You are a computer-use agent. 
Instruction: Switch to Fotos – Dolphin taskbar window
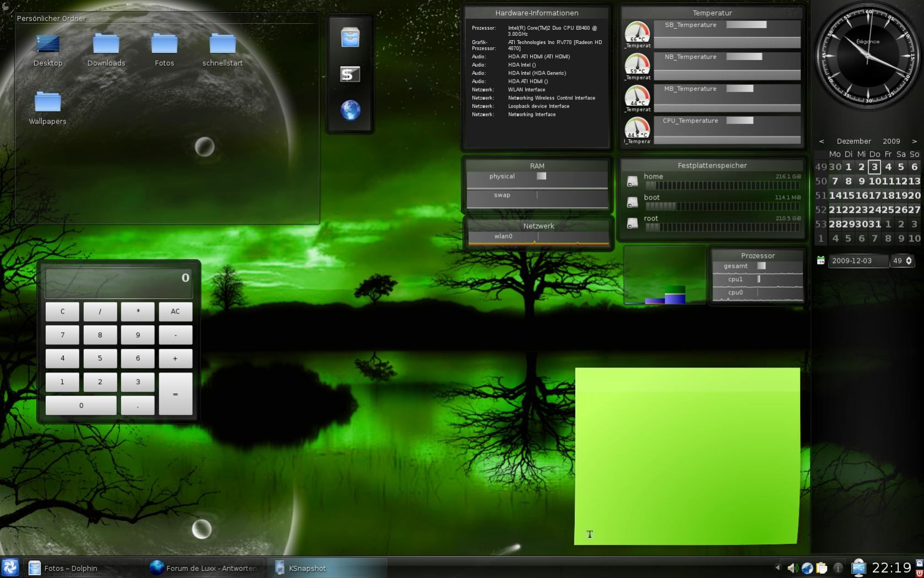point(84,568)
